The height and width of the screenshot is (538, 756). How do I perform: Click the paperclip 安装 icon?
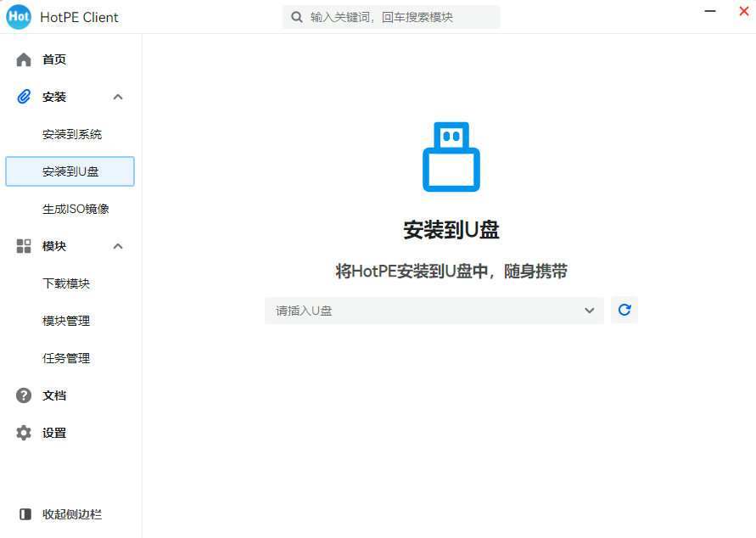24,97
